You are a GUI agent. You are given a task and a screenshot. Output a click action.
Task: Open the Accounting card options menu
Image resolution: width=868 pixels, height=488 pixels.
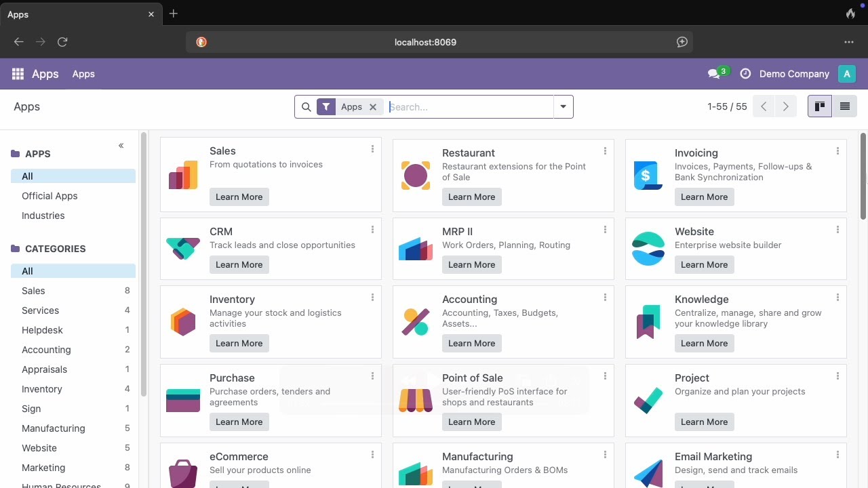tap(605, 298)
